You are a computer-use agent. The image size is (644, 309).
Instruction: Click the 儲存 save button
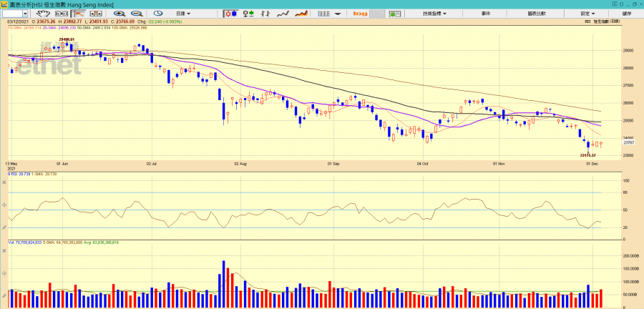(627, 14)
